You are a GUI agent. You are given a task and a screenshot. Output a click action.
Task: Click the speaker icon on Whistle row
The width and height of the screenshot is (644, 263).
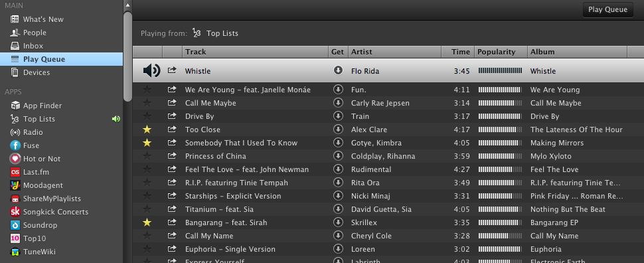tap(151, 70)
